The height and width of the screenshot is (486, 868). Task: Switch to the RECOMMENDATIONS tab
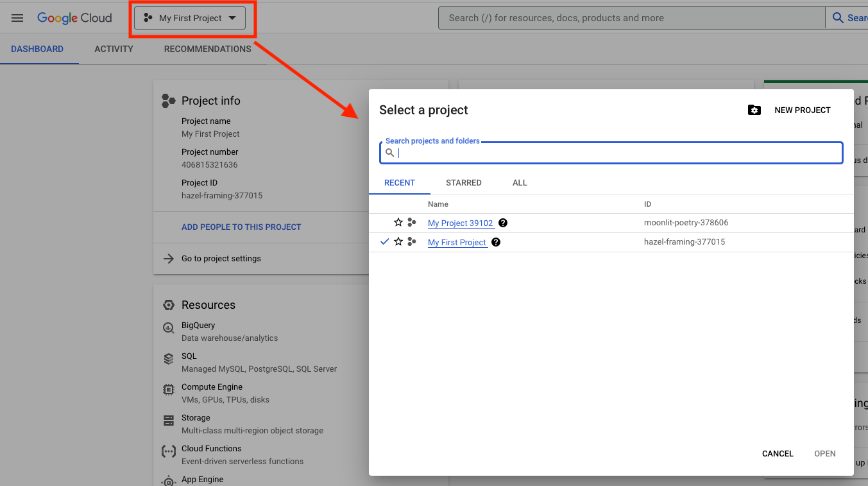pos(207,49)
